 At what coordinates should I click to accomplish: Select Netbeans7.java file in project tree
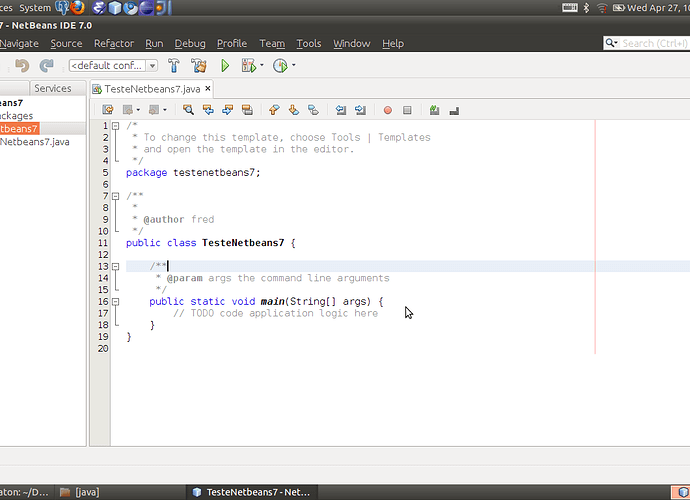35,142
